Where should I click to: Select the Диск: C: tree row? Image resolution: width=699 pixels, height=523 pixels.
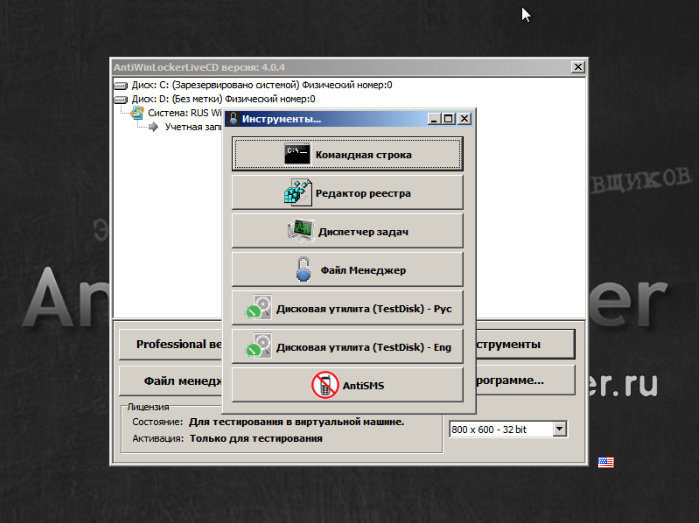click(x=262, y=85)
